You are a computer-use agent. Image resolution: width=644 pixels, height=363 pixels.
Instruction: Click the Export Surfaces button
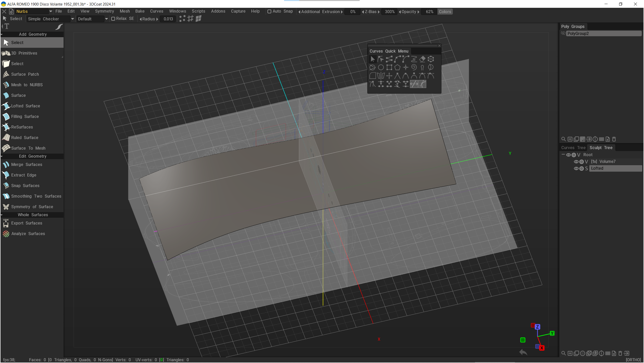point(27,223)
